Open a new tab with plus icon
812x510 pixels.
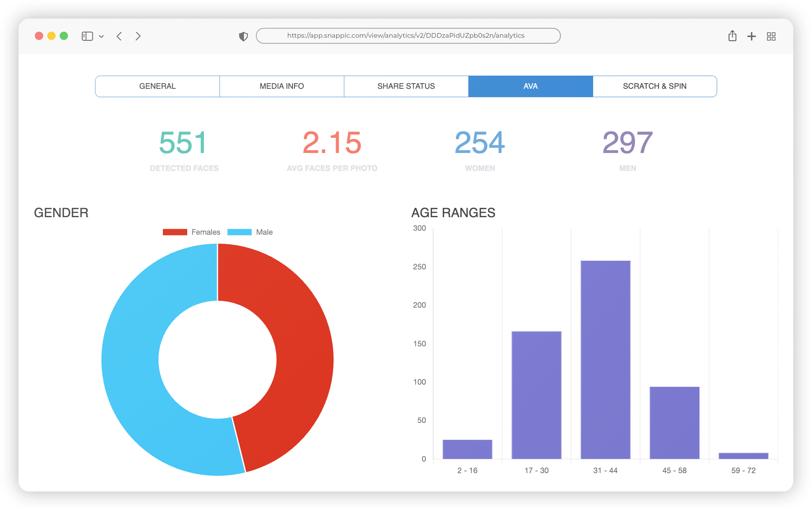point(751,36)
